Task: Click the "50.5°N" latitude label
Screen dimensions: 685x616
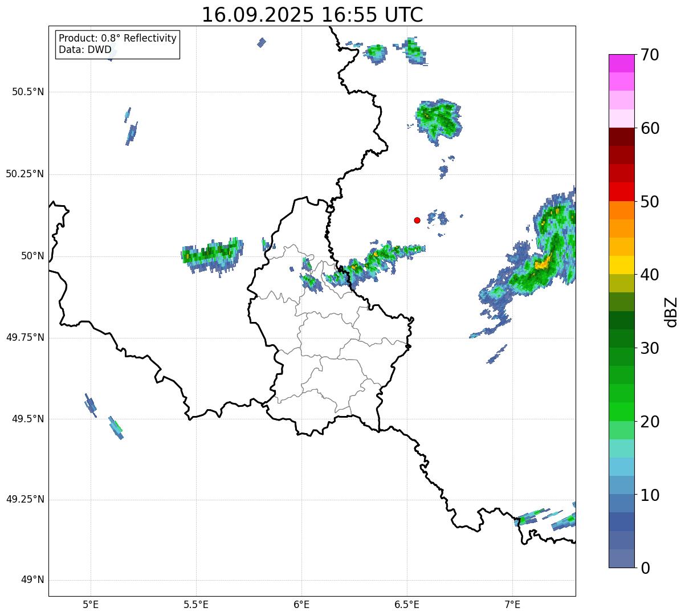Action: [28, 92]
